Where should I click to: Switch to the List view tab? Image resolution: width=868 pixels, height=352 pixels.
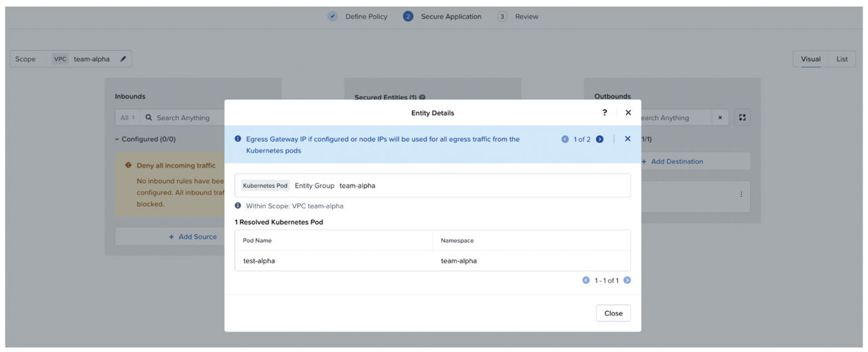(x=842, y=59)
